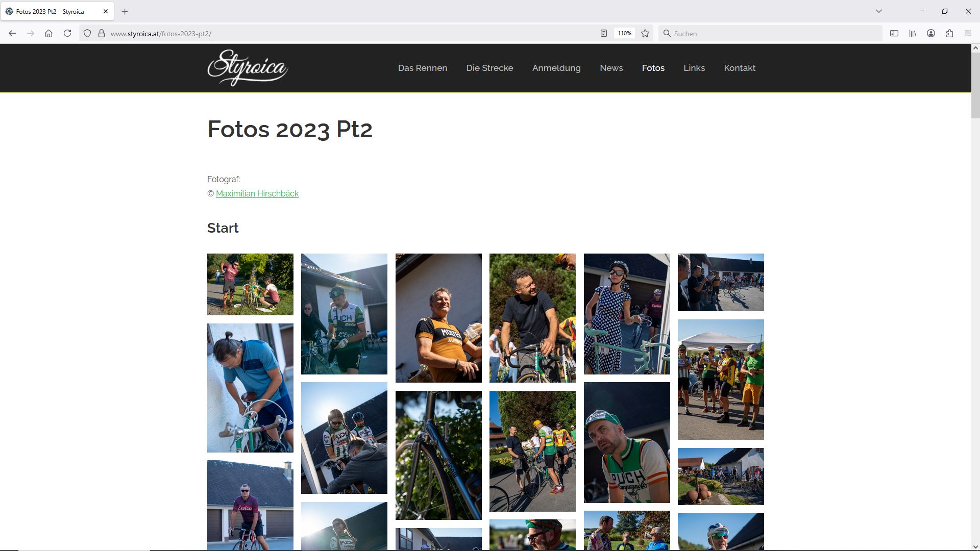Viewport: 980px width, 551px height.
Task: Toggle the sidebar panel icon
Action: 894,33
